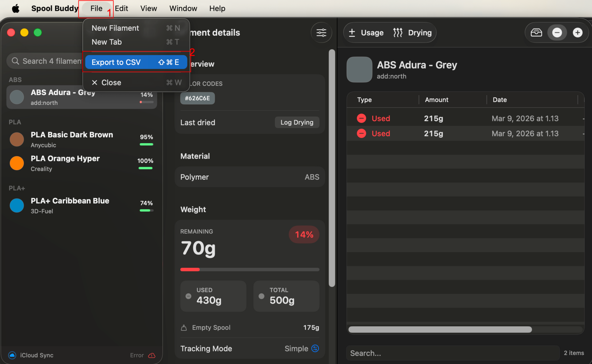The width and height of the screenshot is (592, 364).
Task: Click the usage table horizontal scrollbar
Action: pos(440,330)
